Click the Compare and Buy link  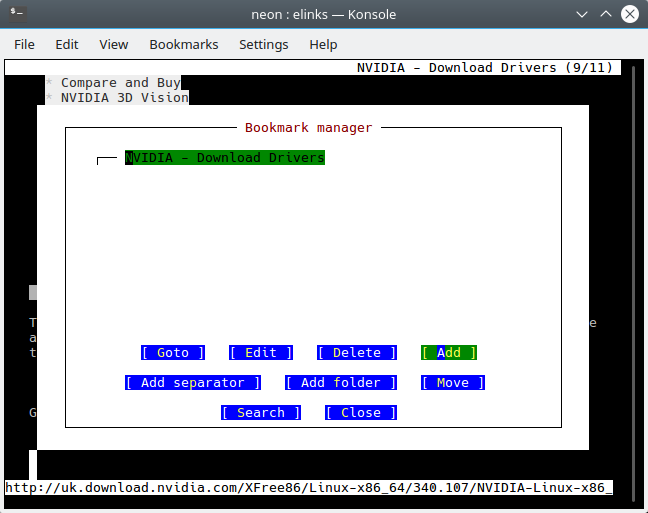click(x=121, y=83)
